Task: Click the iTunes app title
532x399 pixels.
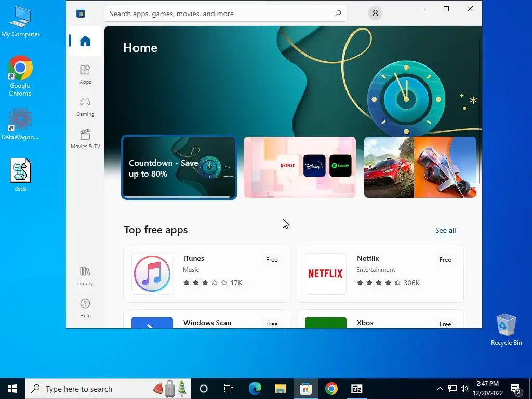Action: (194, 258)
